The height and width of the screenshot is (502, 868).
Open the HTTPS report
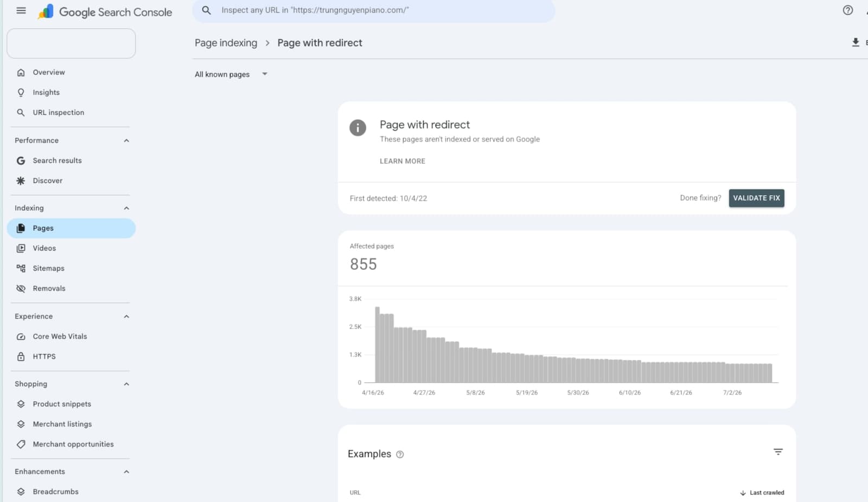click(71, 357)
